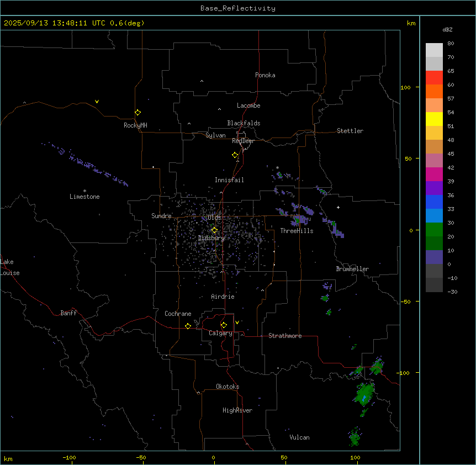The width and height of the screenshot is (476, 465).
Task: Click the Banff town label
Action: (x=68, y=313)
